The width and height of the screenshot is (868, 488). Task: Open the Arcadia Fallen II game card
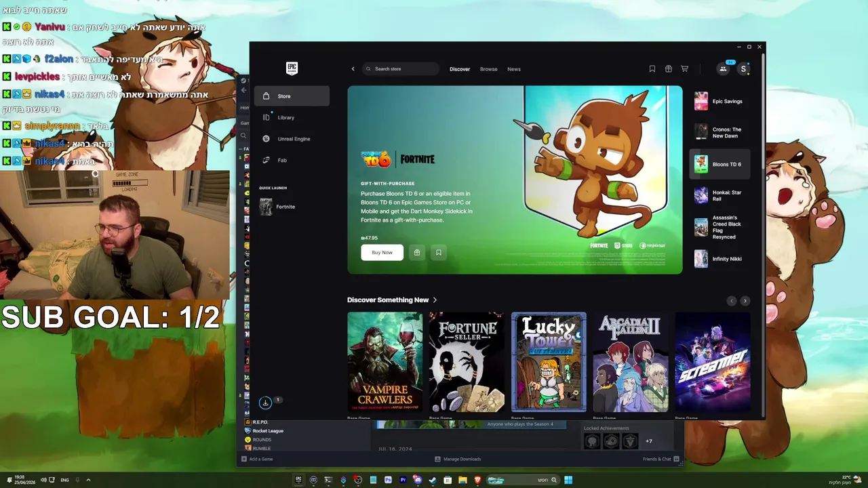pos(631,362)
